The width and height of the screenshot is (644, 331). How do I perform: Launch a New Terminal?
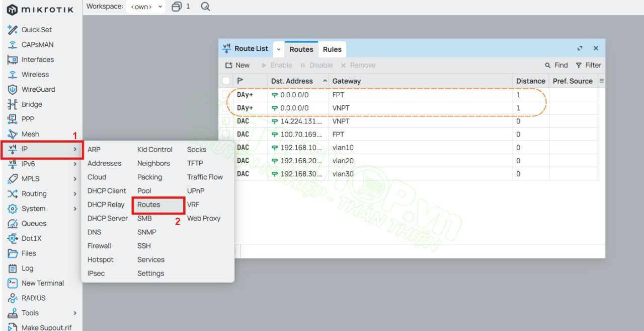(43, 283)
